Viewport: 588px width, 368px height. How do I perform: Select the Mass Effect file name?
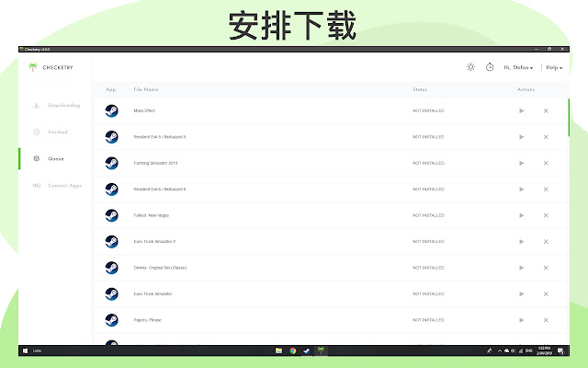click(144, 110)
